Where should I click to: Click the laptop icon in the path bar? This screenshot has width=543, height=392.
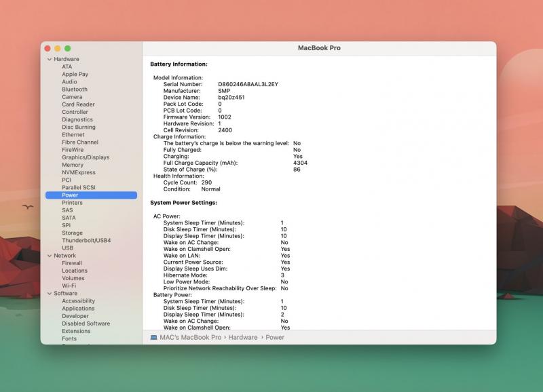pos(154,337)
